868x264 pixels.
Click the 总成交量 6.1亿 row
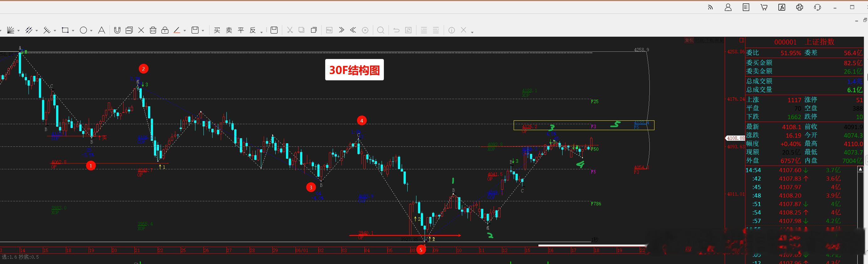pyautogui.click(x=804, y=90)
